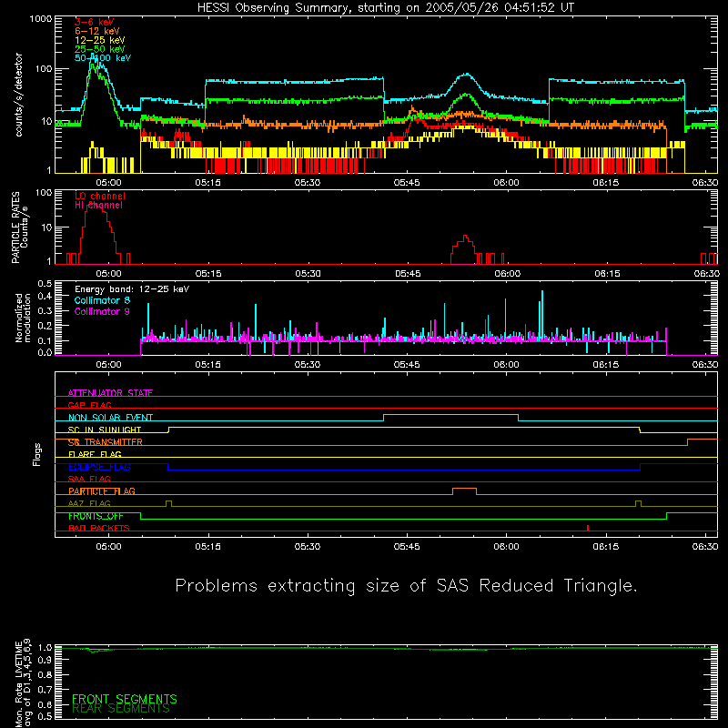Screen dimensions: 728x728
Task: Click the PARTICLE FLAG label
Action: click(x=102, y=490)
